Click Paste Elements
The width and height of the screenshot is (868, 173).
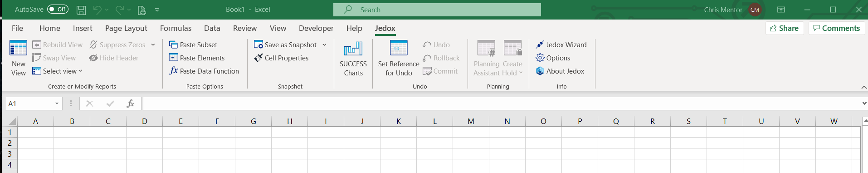click(x=197, y=58)
